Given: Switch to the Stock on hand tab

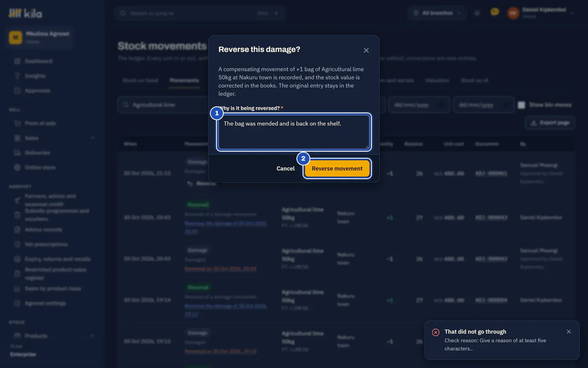Looking at the screenshot, I should [x=140, y=81].
